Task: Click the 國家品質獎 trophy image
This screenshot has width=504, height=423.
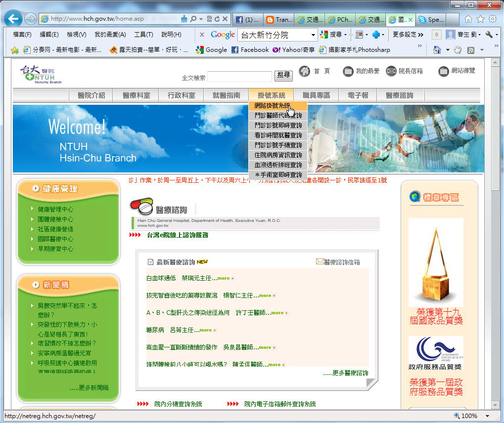Action: (436, 262)
